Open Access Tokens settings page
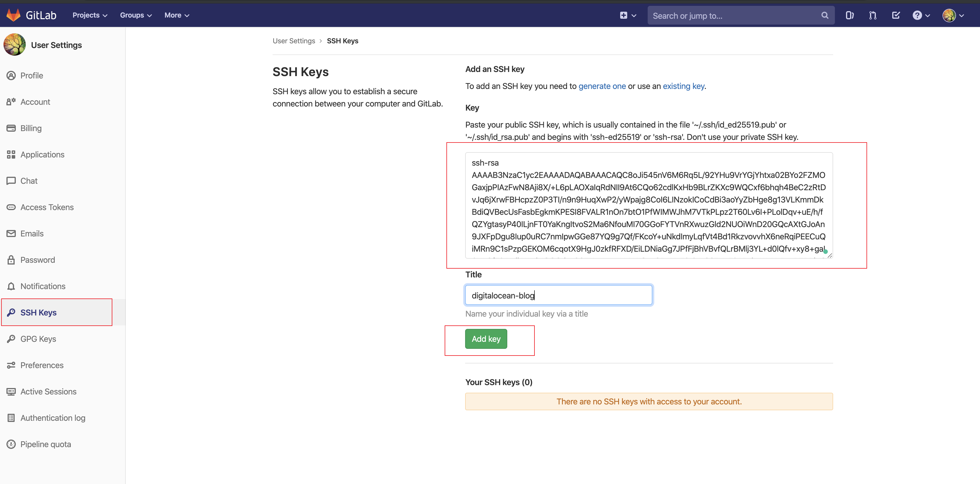Viewport: 980px width, 484px height. (47, 207)
